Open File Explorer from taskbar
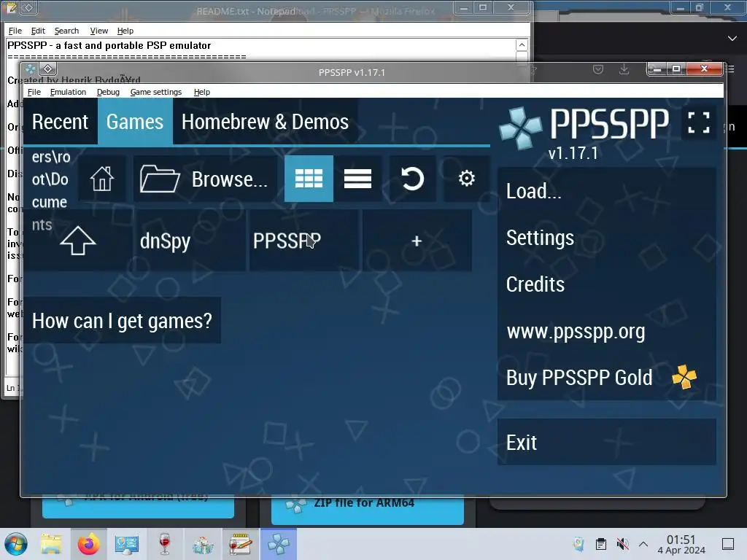Viewport: 747px width, 560px height. tap(51, 544)
